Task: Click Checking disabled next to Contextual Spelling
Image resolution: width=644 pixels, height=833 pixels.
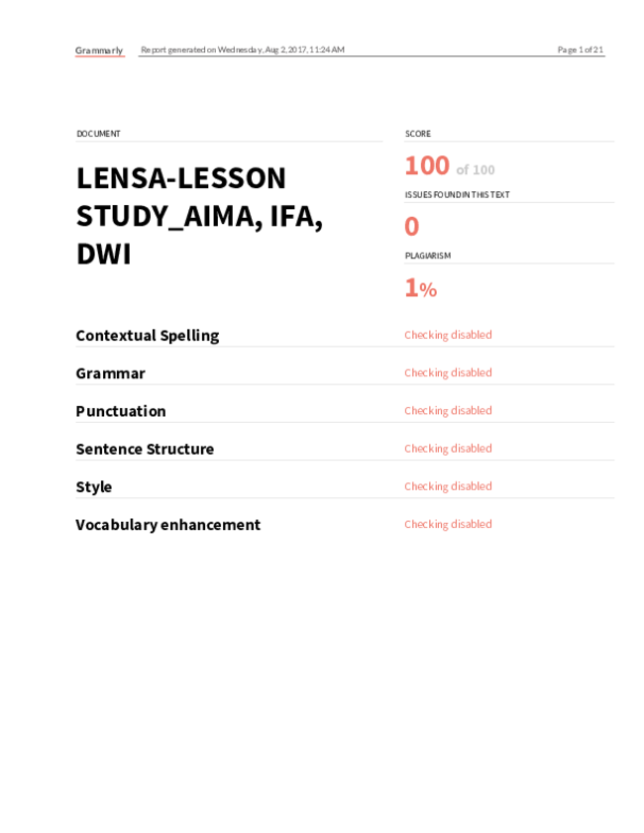Action: tap(448, 335)
